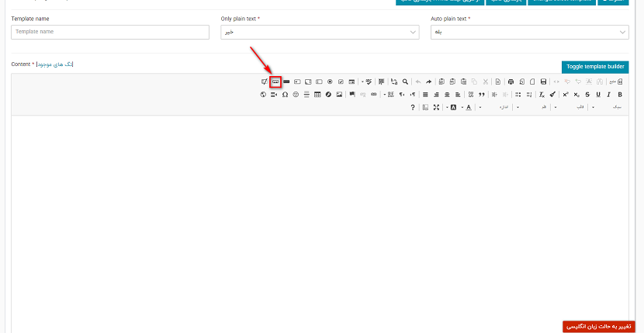This screenshot has height=333, width=644.
Task: Open the Font (قلم) dropdown
Action: point(534,107)
